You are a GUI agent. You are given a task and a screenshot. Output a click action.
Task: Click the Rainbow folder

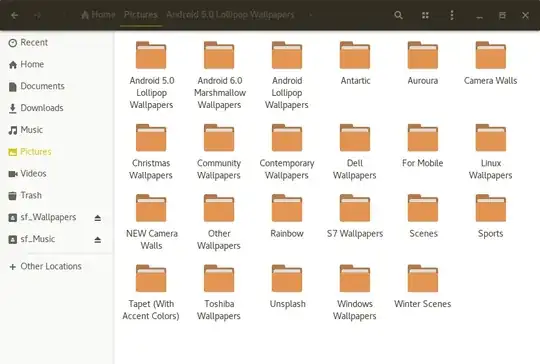(x=287, y=216)
